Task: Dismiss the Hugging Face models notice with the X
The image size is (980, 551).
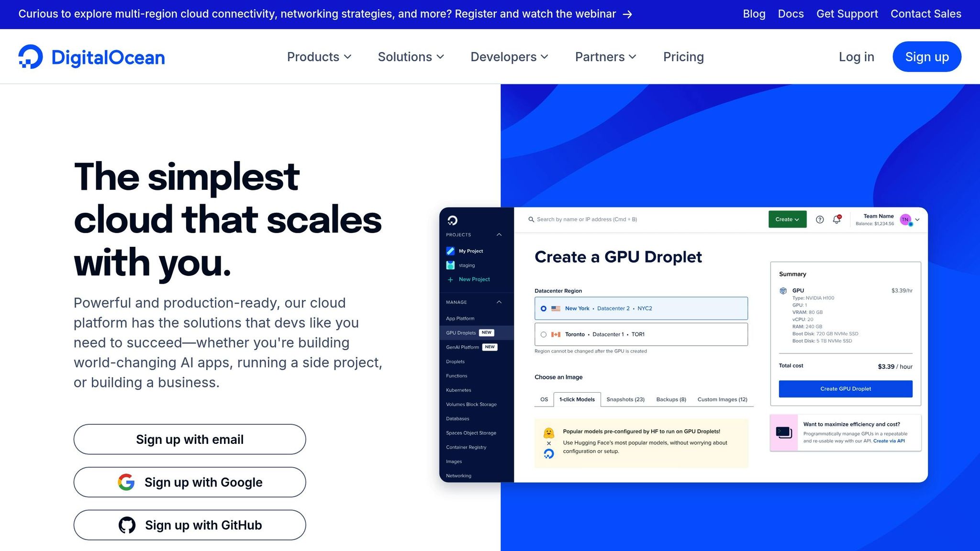Action: click(549, 443)
